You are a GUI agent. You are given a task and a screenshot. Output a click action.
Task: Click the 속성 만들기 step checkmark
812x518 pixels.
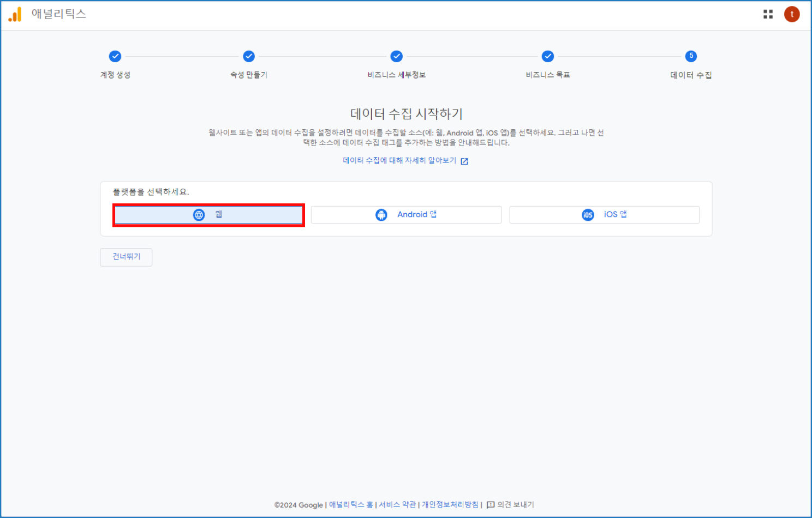coord(249,56)
